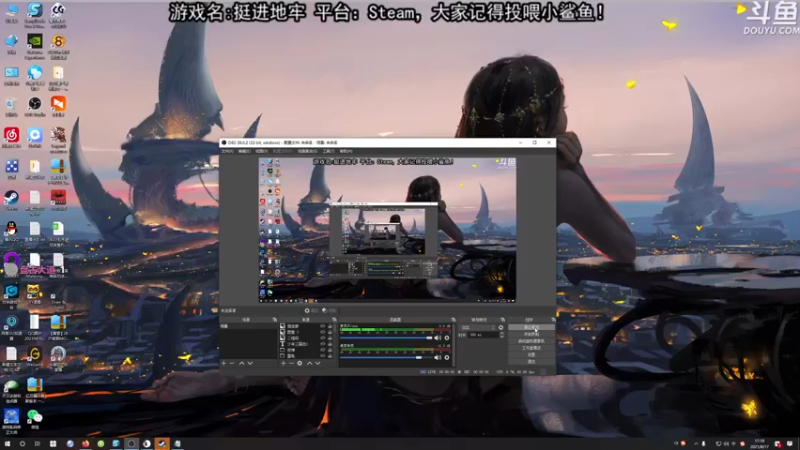This screenshot has height=450, width=800.
Task: Remove selected source with Sources minus icon
Action: click(x=291, y=363)
